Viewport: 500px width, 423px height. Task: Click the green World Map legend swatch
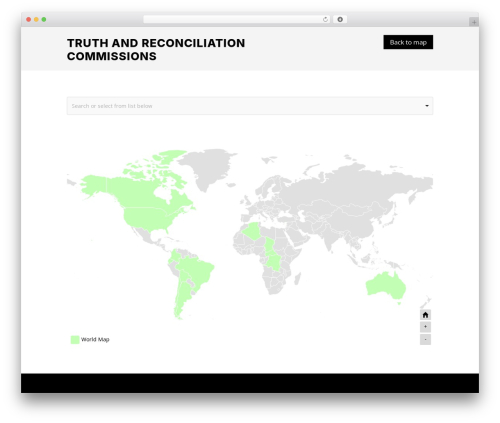(x=75, y=340)
